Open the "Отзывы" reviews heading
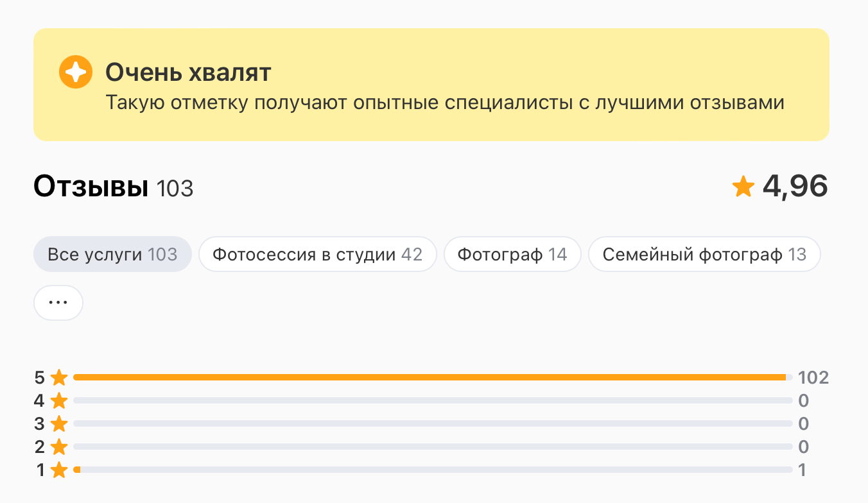Viewport: 868px width, 503px height. tap(91, 187)
